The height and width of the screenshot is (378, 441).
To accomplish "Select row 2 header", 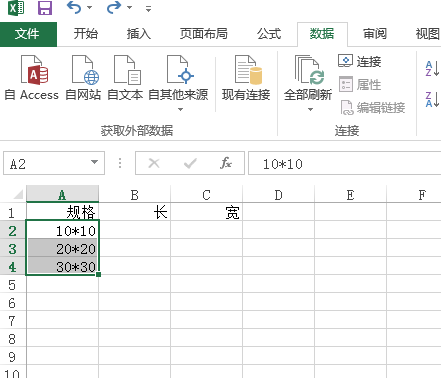I will (13, 230).
